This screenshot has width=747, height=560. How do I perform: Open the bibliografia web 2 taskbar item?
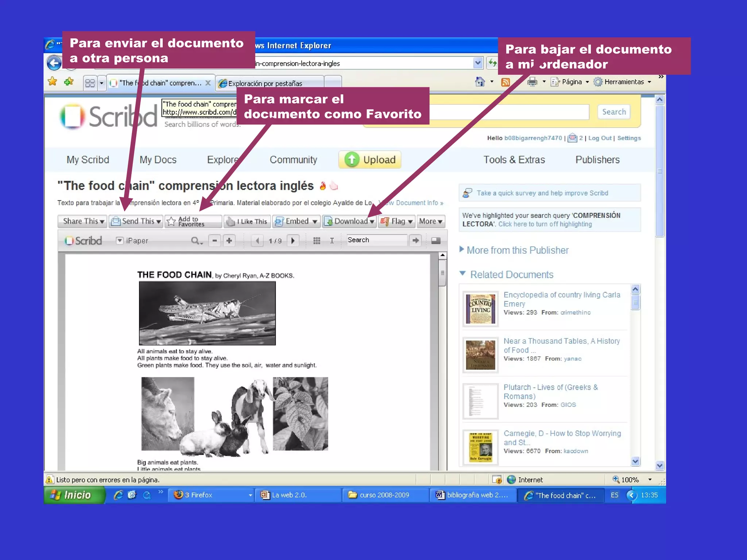[x=473, y=495]
